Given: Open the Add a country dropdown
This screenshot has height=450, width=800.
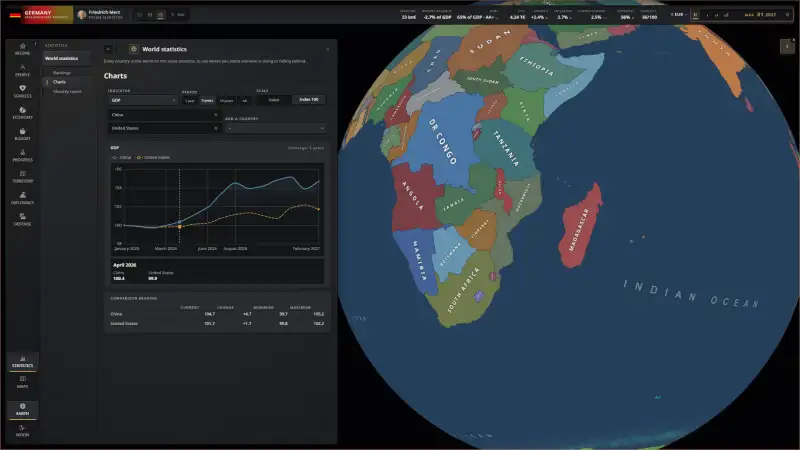Looking at the screenshot, I should [x=276, y=128].
